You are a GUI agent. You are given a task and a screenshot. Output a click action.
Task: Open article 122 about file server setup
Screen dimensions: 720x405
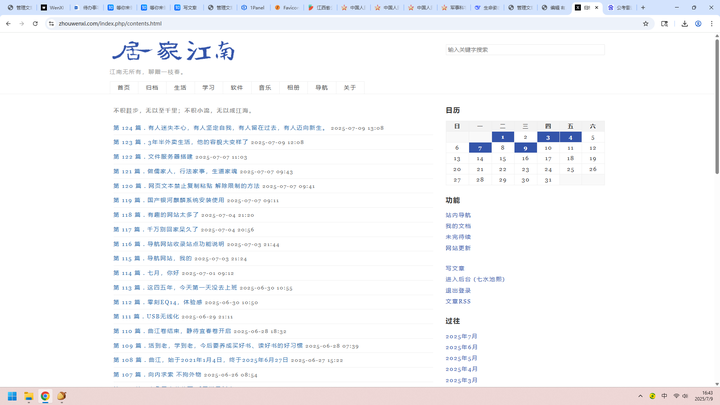point(153,157)
